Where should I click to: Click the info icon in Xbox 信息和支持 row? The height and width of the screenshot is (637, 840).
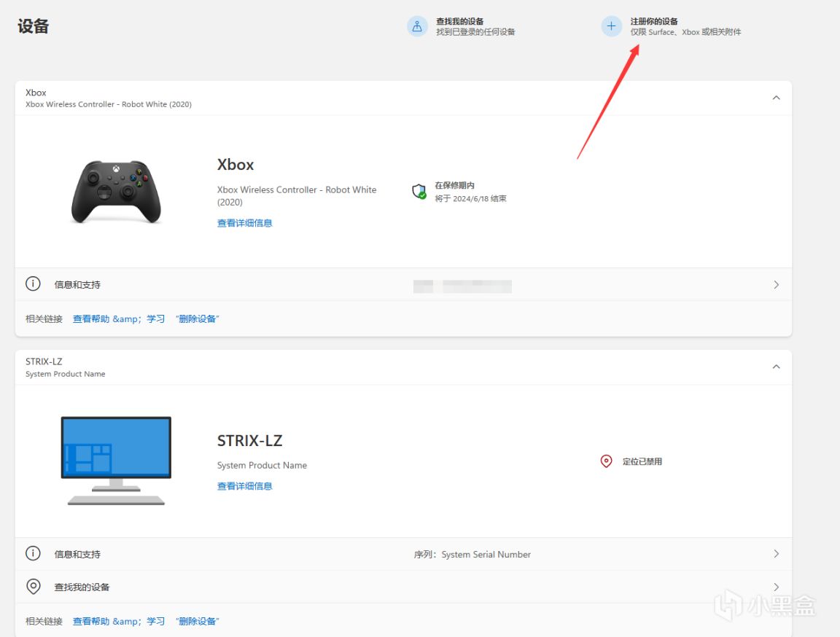click(34, 284)
